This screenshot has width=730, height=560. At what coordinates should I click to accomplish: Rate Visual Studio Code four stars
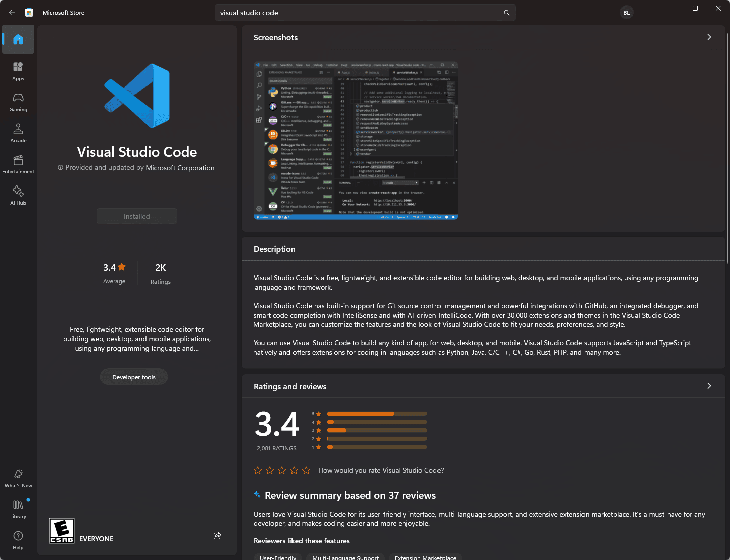tap(294, 470)
